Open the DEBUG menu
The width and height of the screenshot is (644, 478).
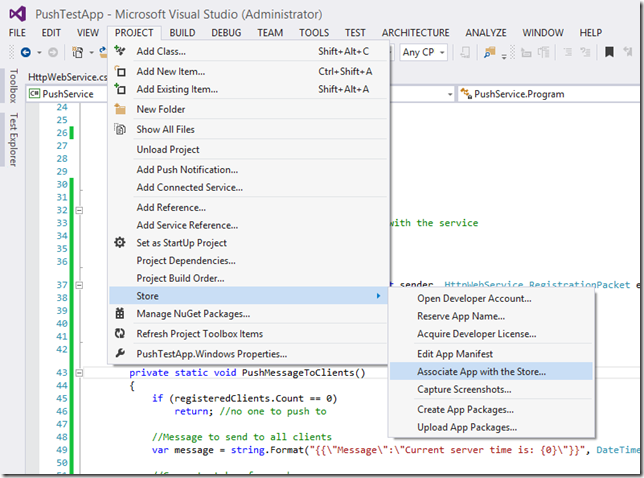coord(226,33)
